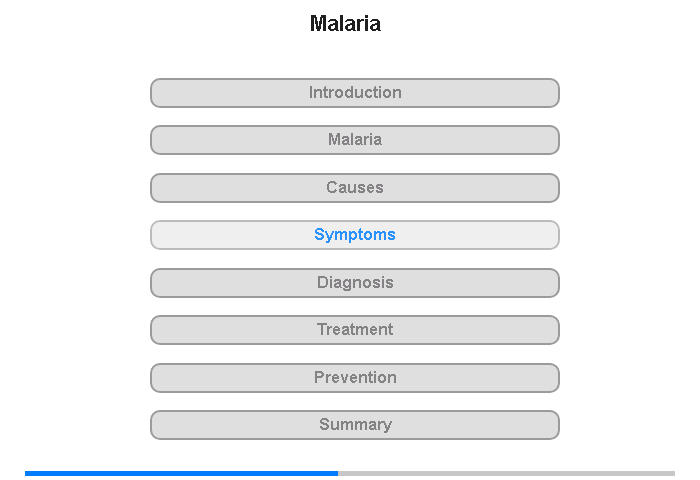Image resolution: width=700 pixels, height=480 pixels.
Task: Click the Causes item above Symptoms
Action: click(x=355, y=188)
